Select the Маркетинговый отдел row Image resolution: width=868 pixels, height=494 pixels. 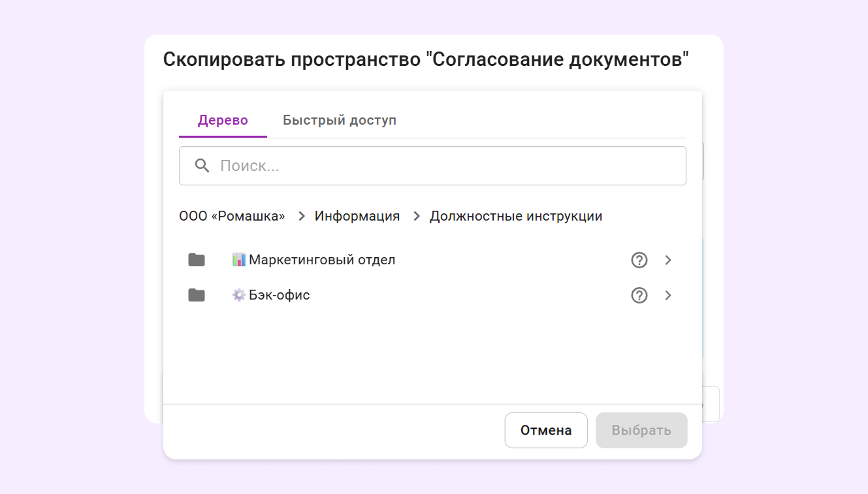pos(432,260)
